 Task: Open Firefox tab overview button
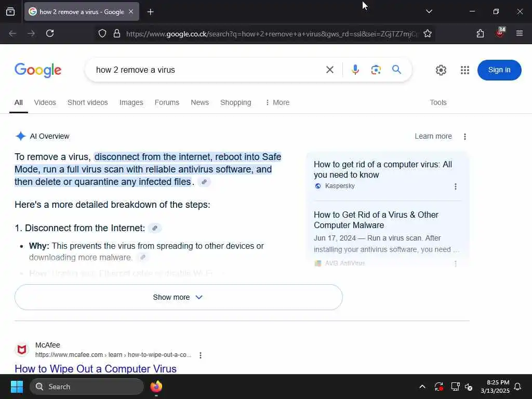tap(10, 11)
